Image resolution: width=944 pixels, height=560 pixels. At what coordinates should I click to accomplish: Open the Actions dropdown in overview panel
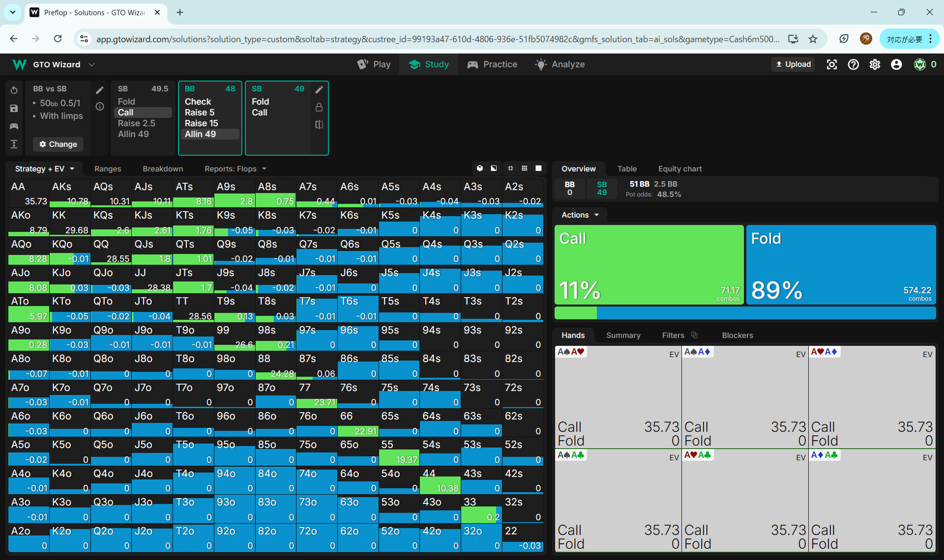pyautogui.click(x=580, y=215)
